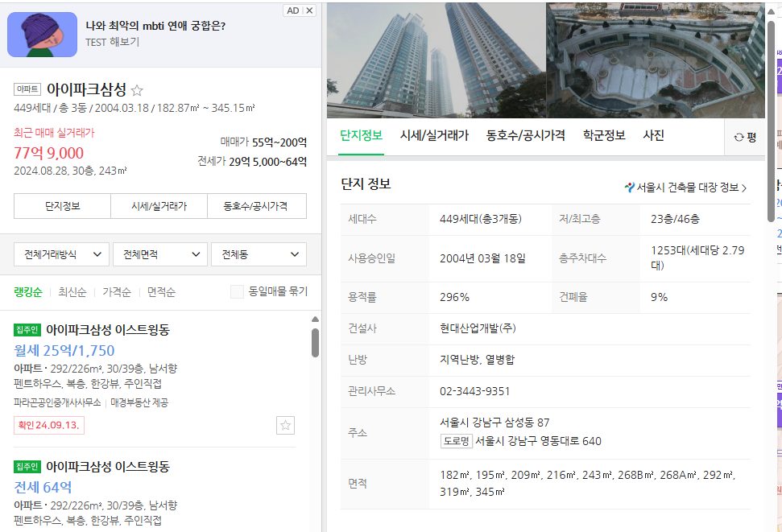Click the 1253대 parking count value
This screenshot has height=532, width=782.
point(697,258)
